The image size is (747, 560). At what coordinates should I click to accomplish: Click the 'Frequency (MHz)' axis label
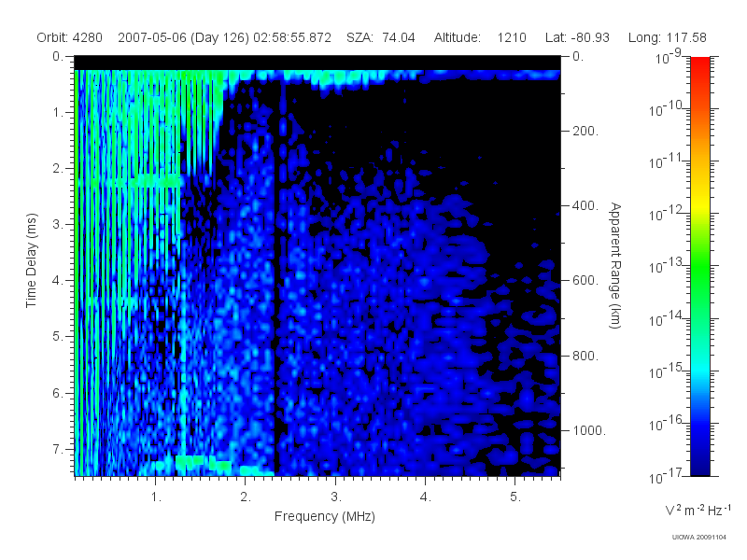tap(324, 516)
